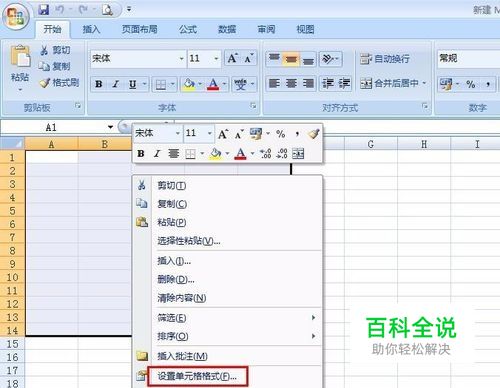Toggle Italic in ribbon font group
Image resolution: width=500 pixels, height=388 pixels.
pyautogui.click(x=116, y=84)
